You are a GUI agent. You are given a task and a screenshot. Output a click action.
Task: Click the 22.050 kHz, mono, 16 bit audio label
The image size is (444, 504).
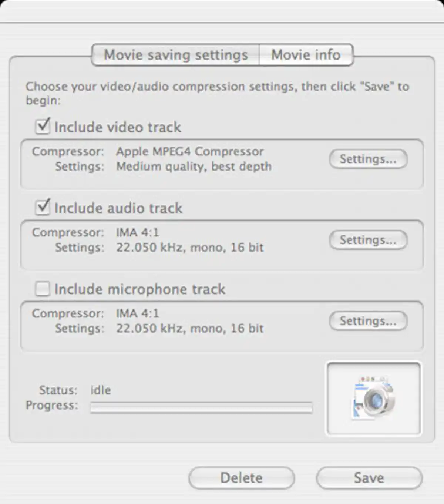coord(190,248)
